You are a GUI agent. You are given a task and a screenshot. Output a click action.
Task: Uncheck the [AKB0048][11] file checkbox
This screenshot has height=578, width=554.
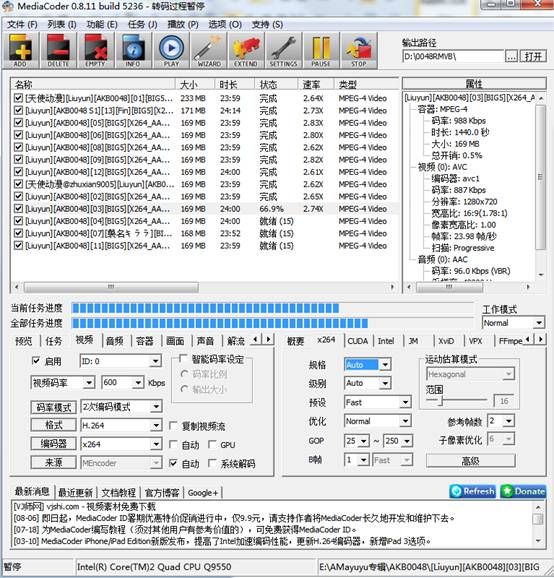click(18, 246)
